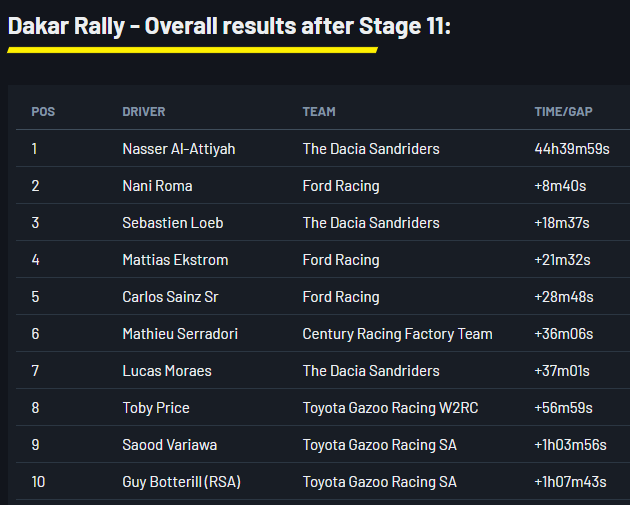Click on Nani Roma's name

pos(157,186)
